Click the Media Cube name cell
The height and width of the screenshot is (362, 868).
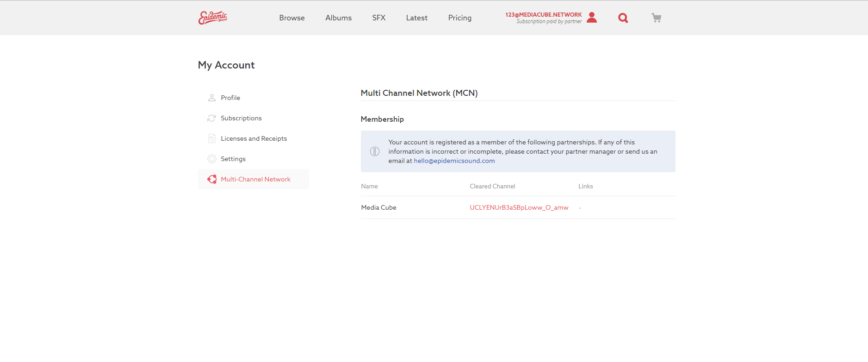tap(379, 207)
